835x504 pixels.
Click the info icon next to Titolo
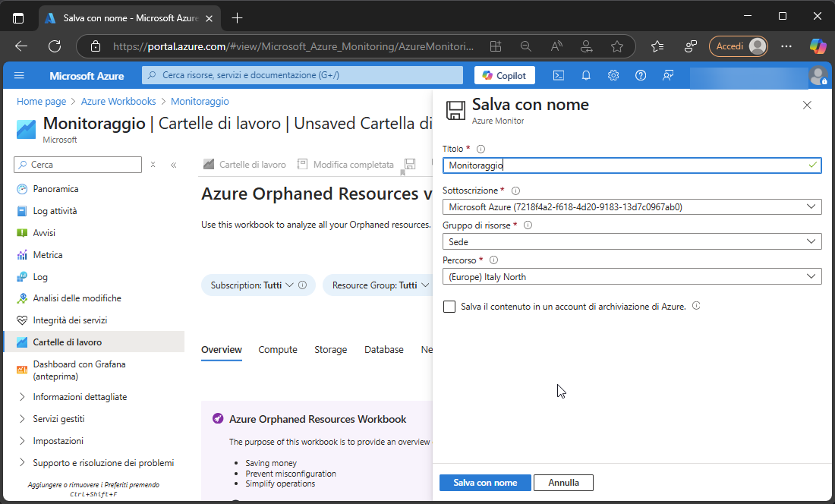coord(481,150)
